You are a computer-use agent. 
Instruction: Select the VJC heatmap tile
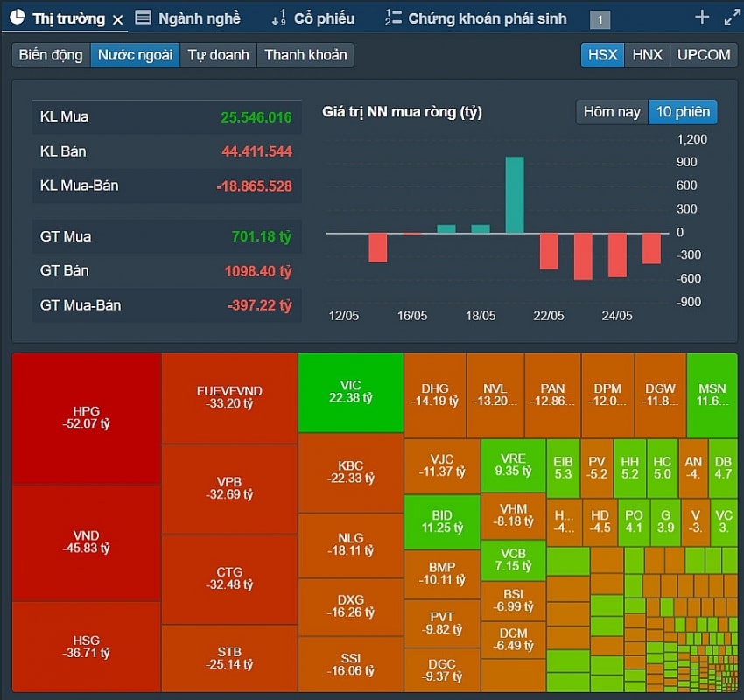click(442, 466)
